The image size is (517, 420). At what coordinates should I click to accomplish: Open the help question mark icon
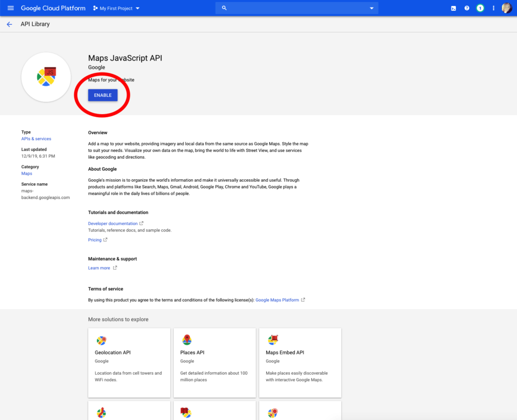click(467, 8)
